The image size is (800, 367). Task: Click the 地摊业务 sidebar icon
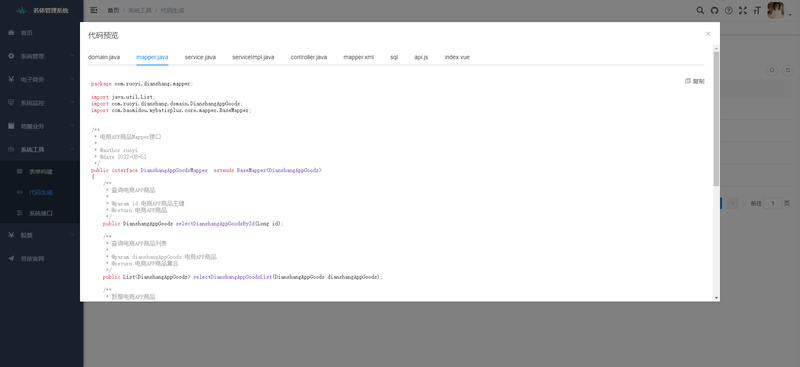pos(11,126)
